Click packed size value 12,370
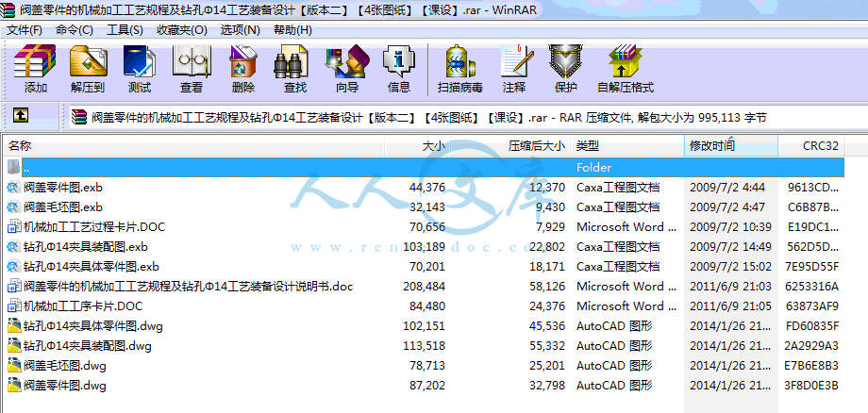Image resolution: width=868 pixels, height=413 pixels. coord(547,188)
